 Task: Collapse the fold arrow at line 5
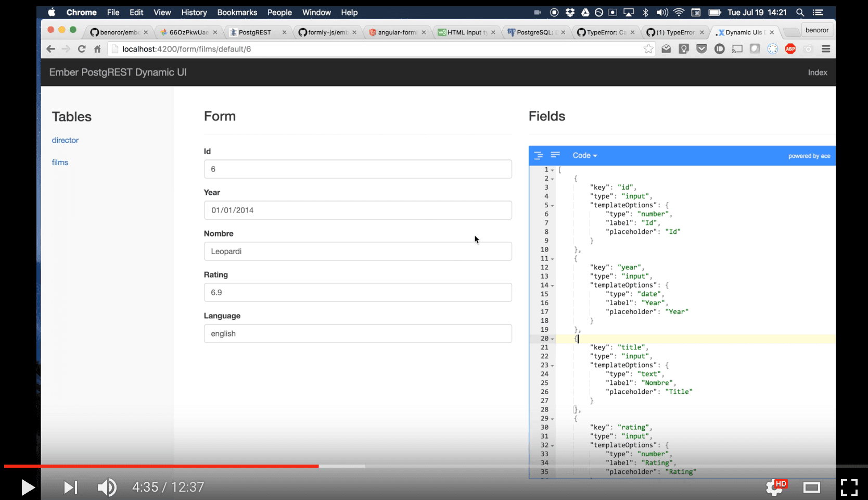pos(552,205)
